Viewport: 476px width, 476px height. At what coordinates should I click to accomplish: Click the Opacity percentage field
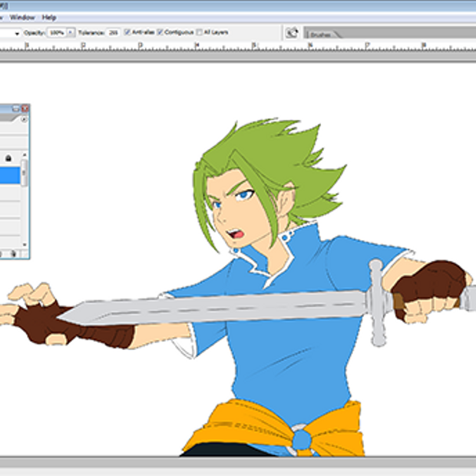(56, 33)
